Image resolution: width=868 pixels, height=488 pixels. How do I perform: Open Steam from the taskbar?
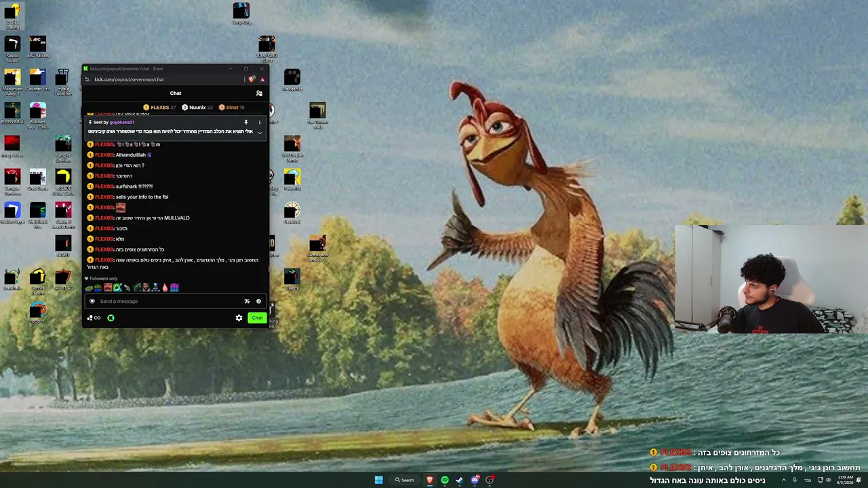(x=460, y=480)
